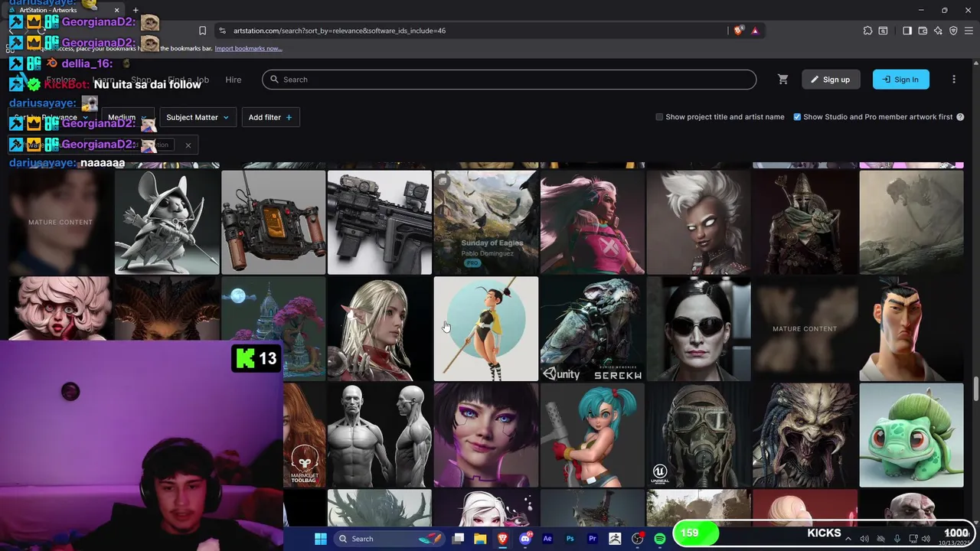Open the black rifle model thumbnail
Screen dimensions: 980x551
[x=380, y=222]
